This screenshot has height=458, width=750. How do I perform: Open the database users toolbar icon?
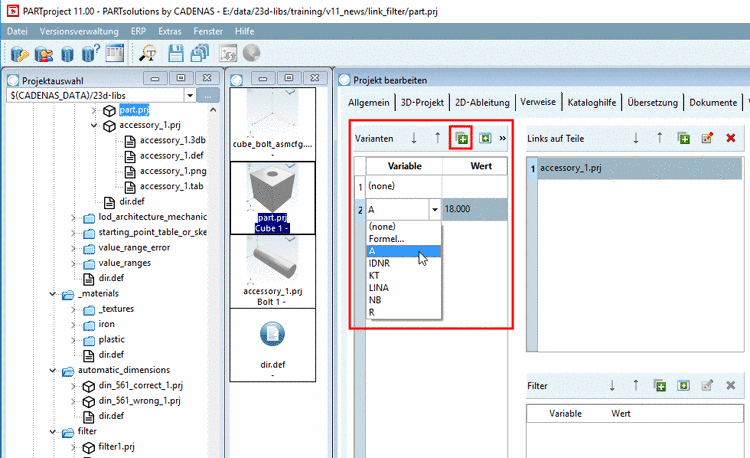(44, 54)
